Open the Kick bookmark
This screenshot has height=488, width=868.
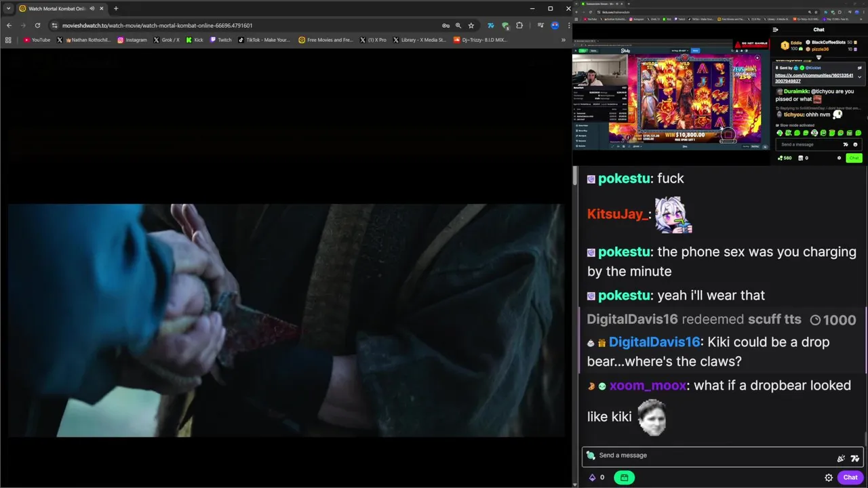tap(195, 40)
